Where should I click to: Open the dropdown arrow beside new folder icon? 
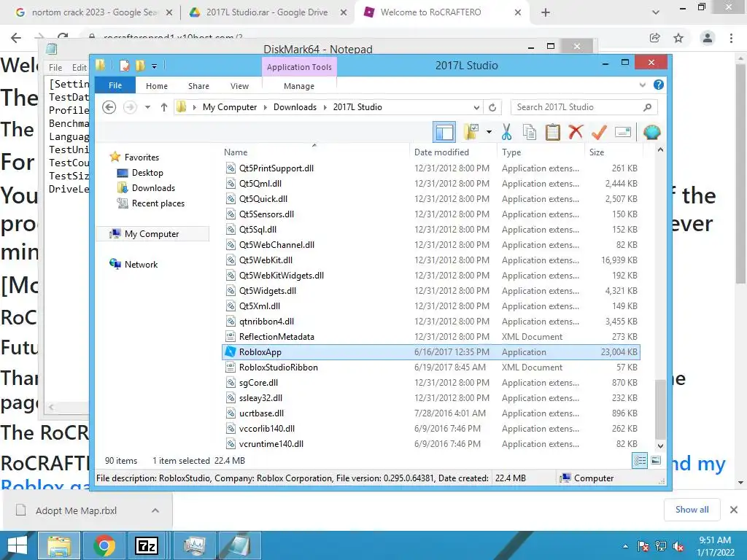[x=489, y=132]
